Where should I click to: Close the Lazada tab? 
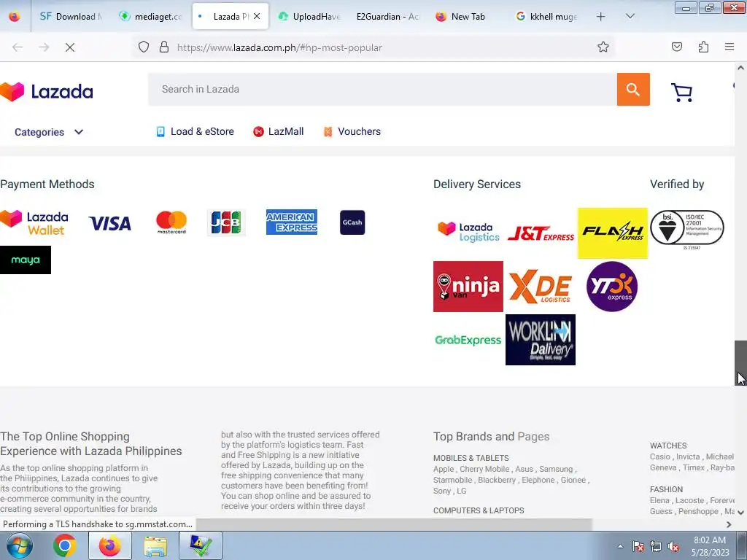257,16
